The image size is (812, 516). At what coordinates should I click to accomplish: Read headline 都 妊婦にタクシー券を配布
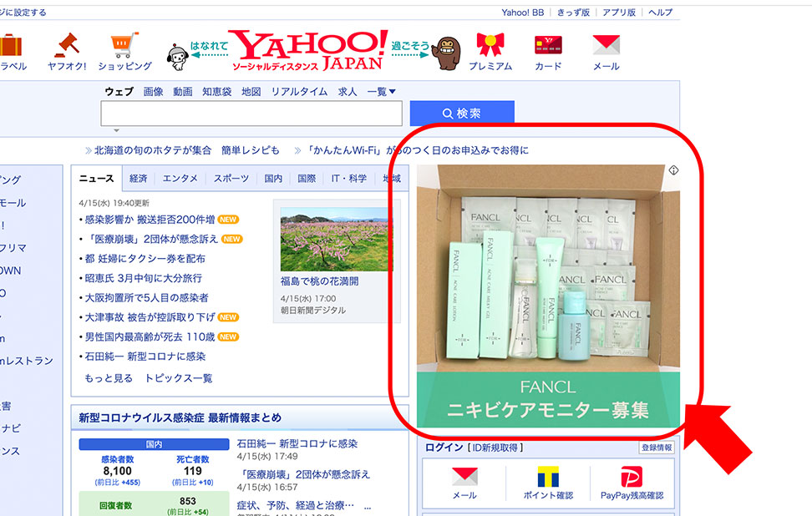[x=145, y=259]
